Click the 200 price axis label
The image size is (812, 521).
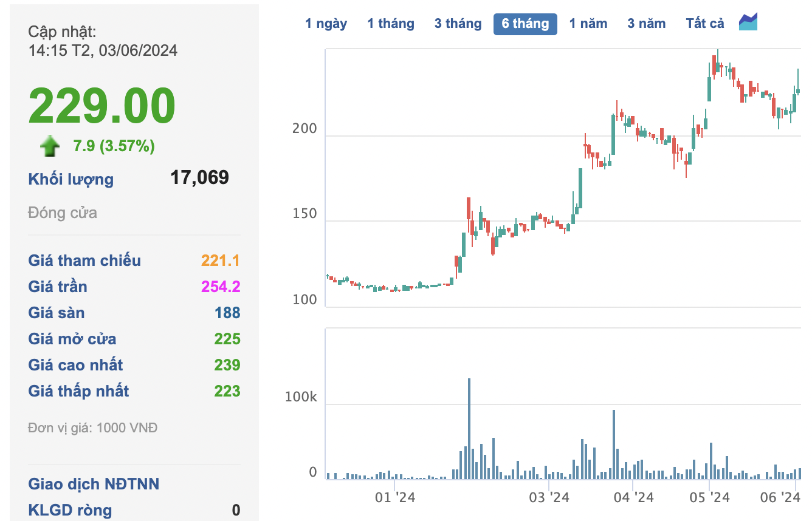click(x=304, y=128)
